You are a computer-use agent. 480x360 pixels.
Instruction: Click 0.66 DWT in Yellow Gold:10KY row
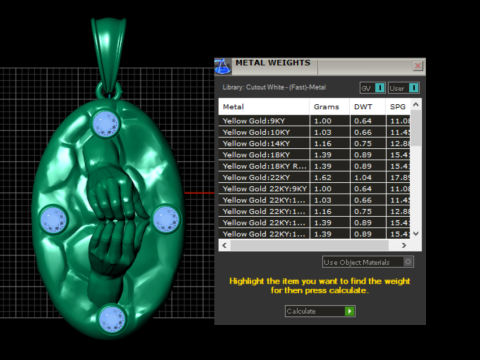[x=363, y=132]
